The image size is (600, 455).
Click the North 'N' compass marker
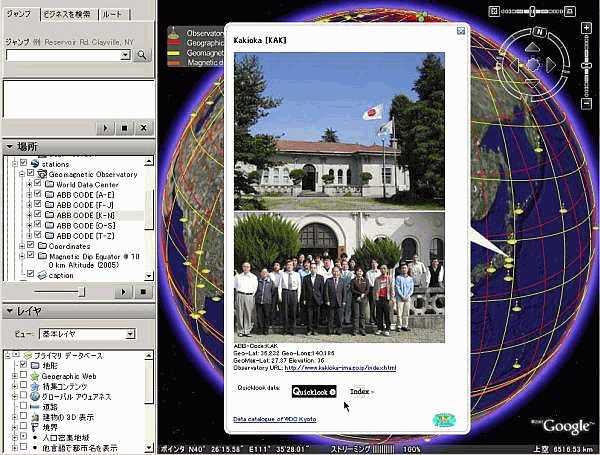538,32
